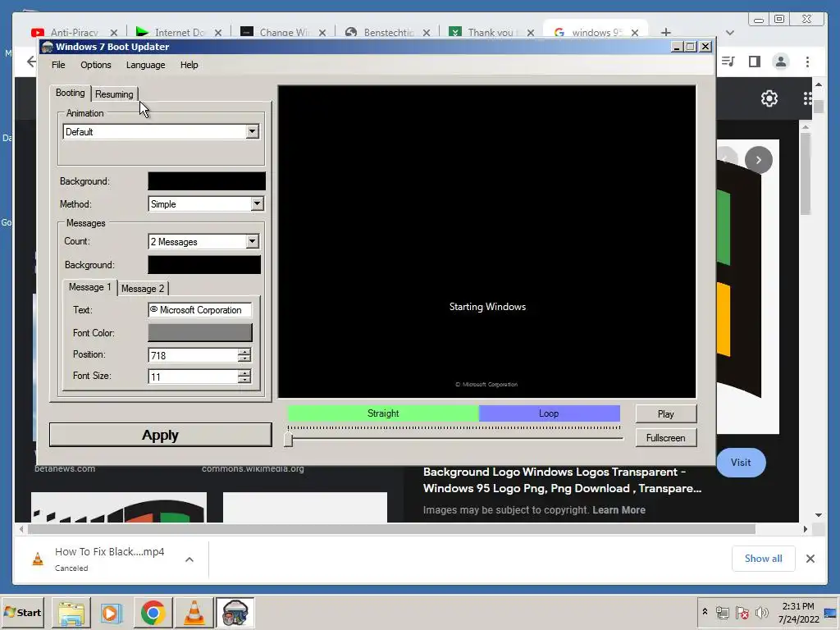Switch to the Thank you Chrome tab

(x=491, y=33)
